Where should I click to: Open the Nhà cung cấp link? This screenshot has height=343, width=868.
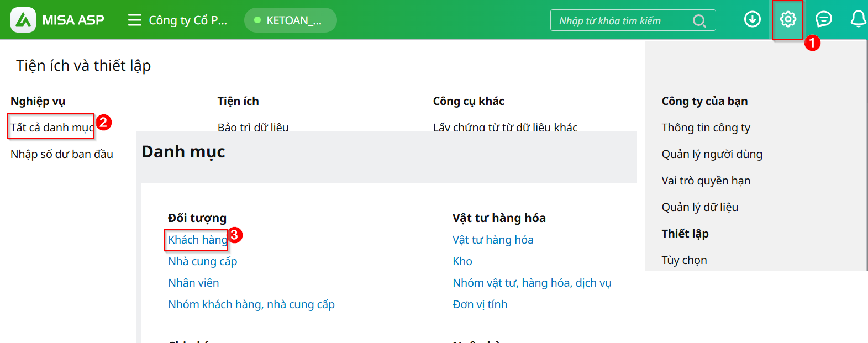point(202,261)
